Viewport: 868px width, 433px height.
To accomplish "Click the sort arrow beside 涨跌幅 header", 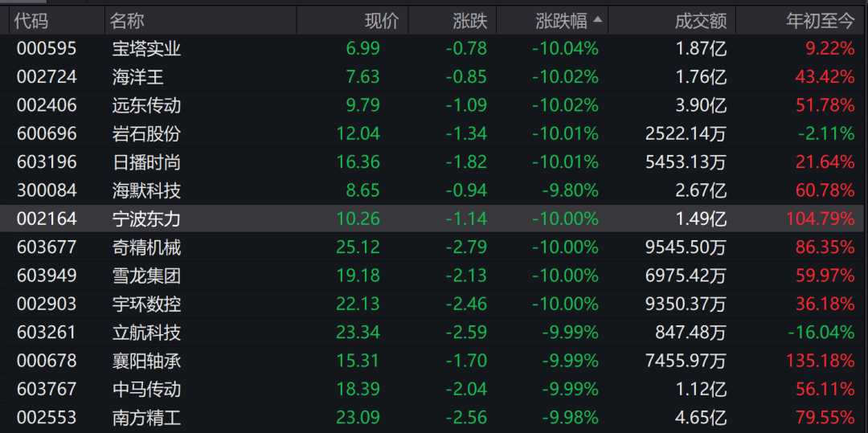I will tap(598, 21).
